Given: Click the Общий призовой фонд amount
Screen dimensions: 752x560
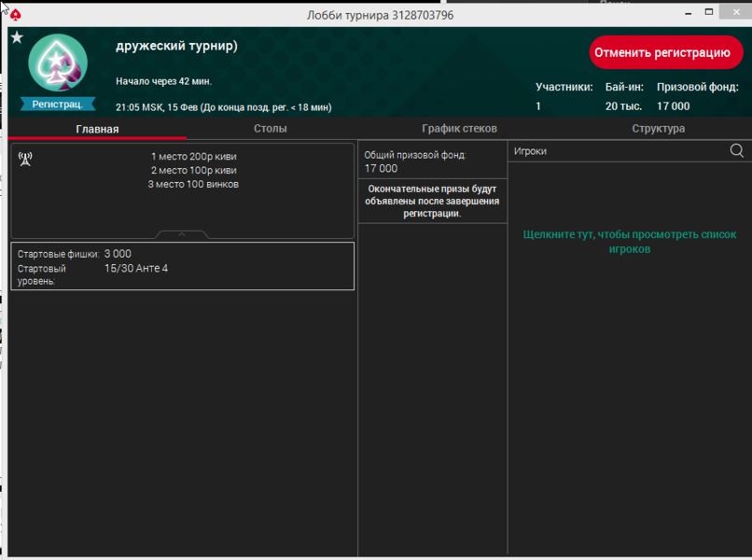Looking at the screenshot, I should pyautogui.click(x=381, y=169).
